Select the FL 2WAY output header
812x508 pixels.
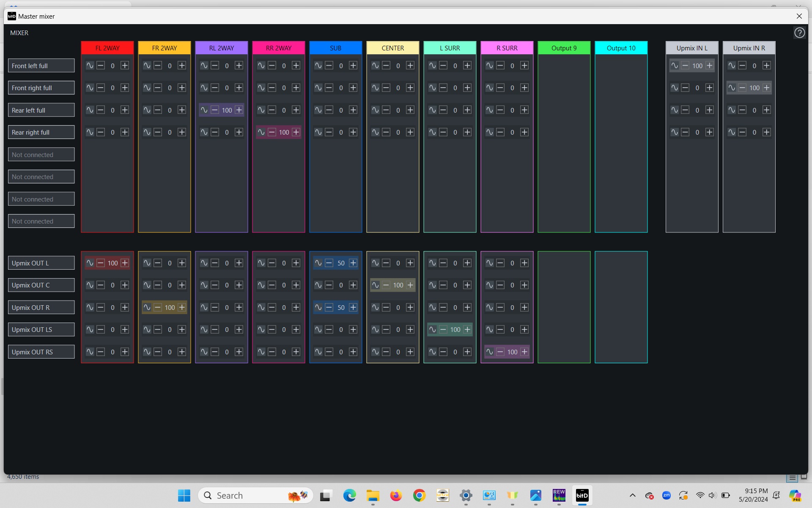point(107,48)
